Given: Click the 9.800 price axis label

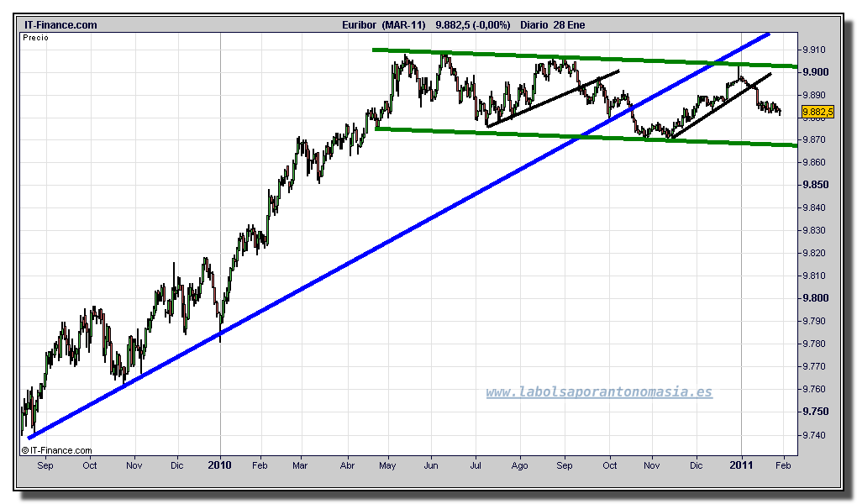Looking at the screenshot, I should [816, 298].
